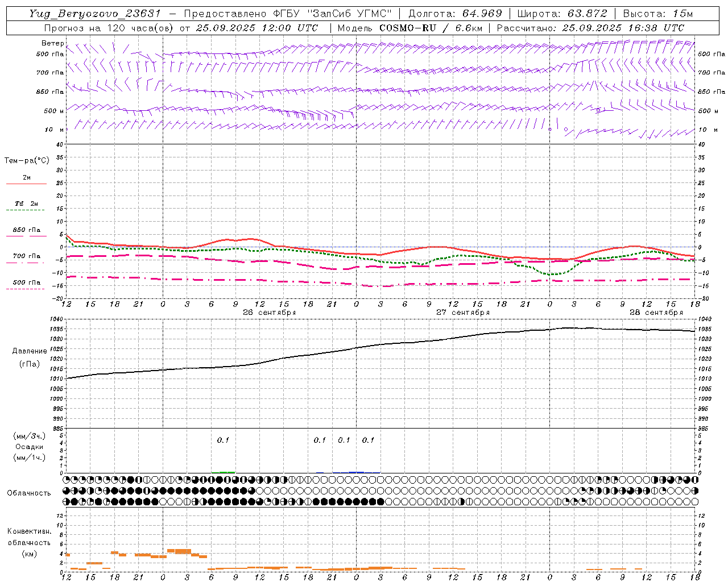Screen dimensions: 728x582
Task: Click the date label 28 сентября
Action: coord(656,312)
